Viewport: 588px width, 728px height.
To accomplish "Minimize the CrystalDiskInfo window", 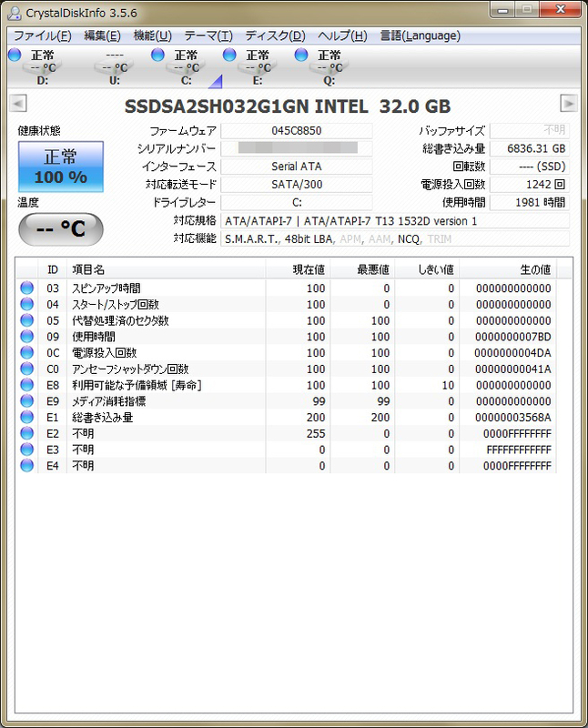I will click(502, 10).
